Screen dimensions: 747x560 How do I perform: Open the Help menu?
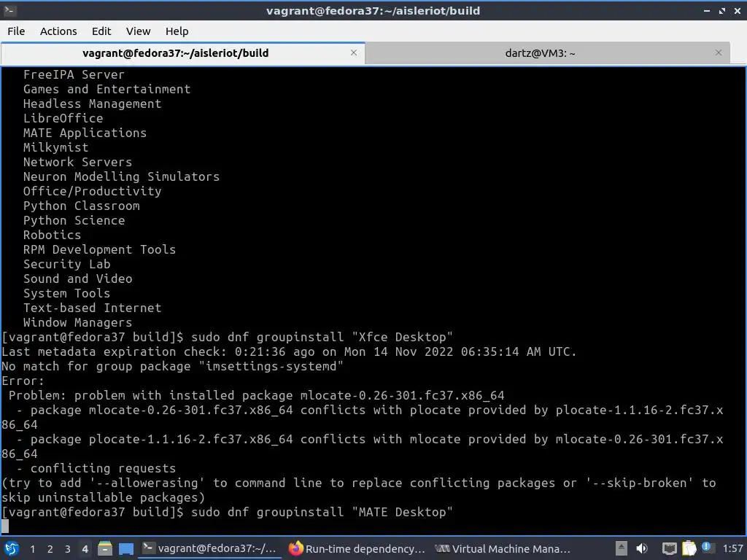tap(177, 31)
